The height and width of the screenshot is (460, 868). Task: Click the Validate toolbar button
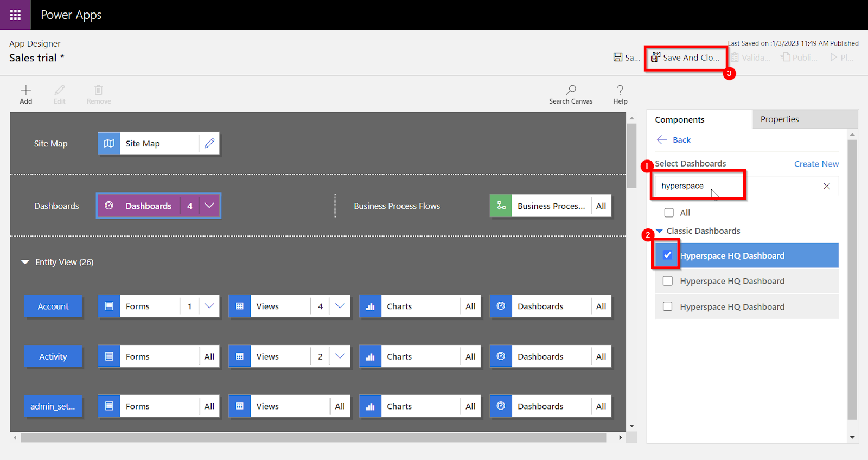[751, 58]
